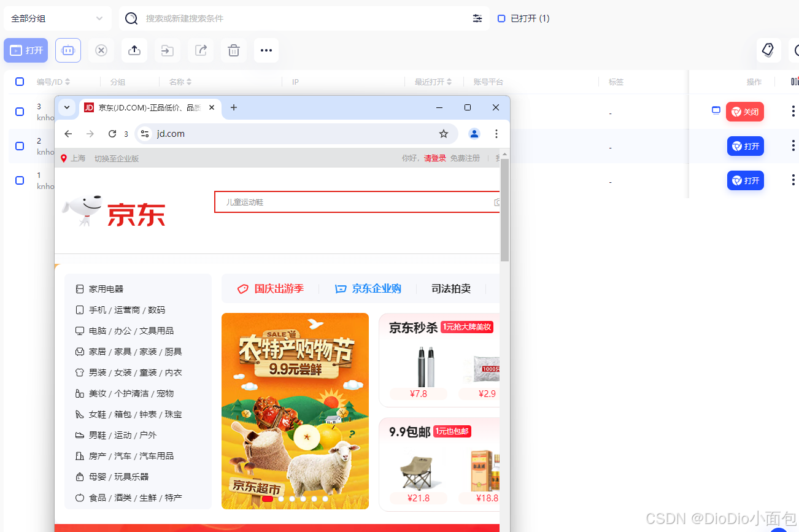Select the header checkbox to select all profiles
The image size is (799, 532).
[x=19, y=81]
